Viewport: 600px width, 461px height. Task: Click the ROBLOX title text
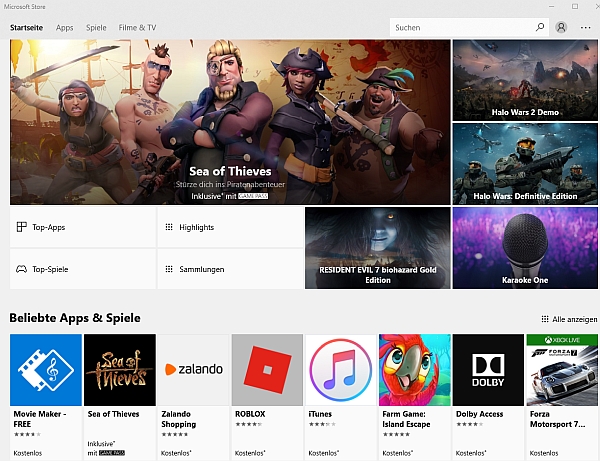tap(250, 414)
